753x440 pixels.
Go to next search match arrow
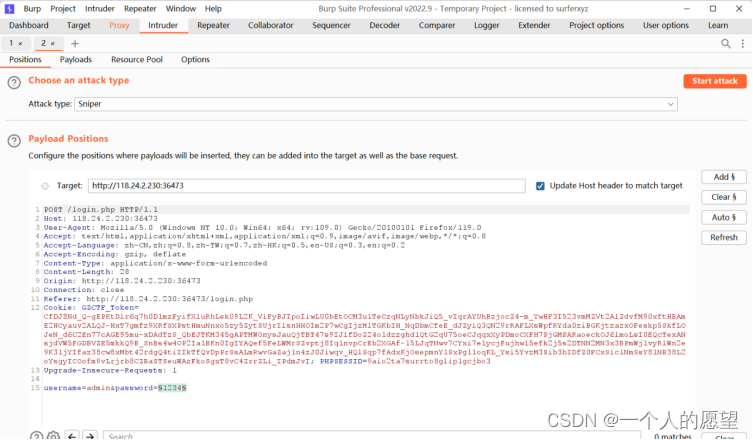click(90, 436)
